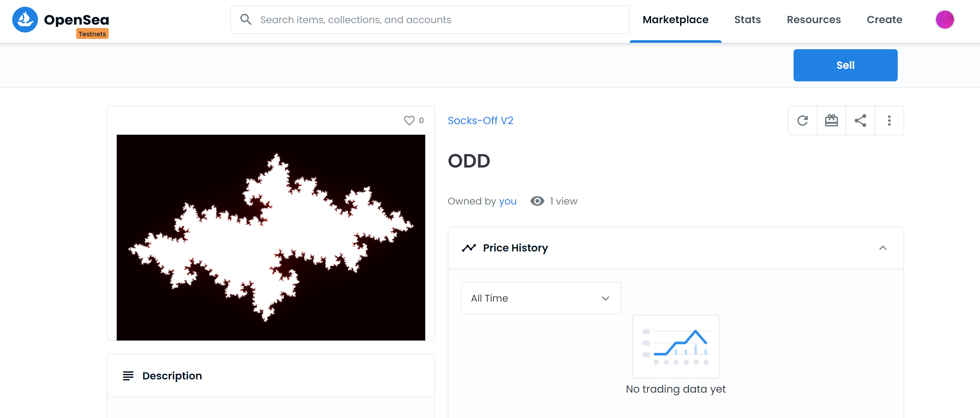Click the OpenSea logo icon

click(26, 19)
